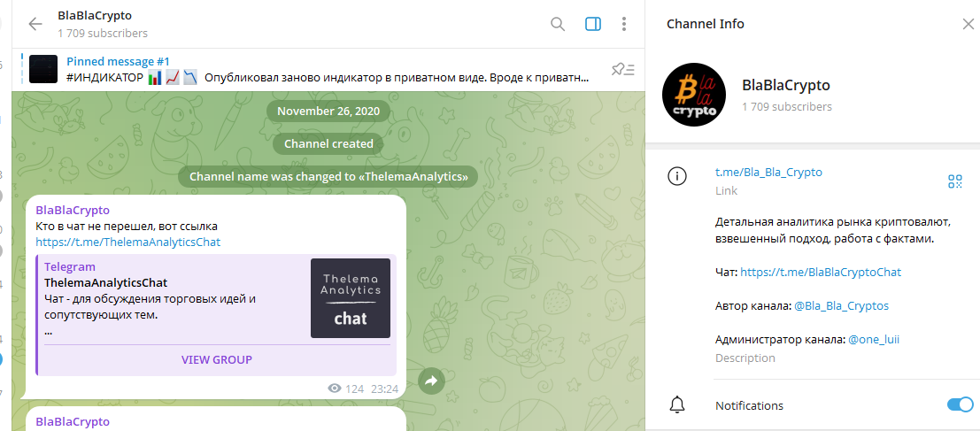Open @one_luii administrator profile
The width and height of the screenshot is (980, 431).
[x=874, y=340]
